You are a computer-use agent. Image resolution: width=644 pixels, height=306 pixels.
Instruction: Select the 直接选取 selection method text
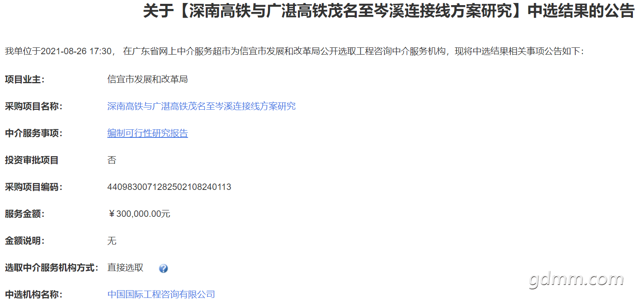click(125, 268)
